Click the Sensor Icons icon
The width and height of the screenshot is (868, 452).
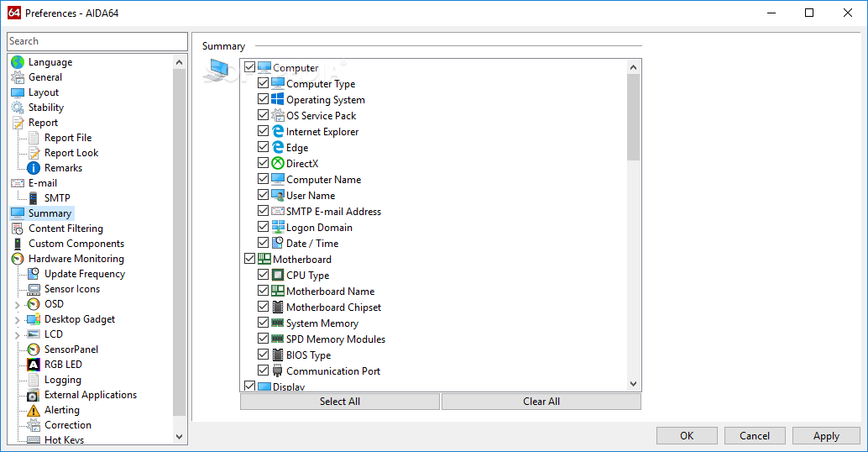tap(34, 289)
